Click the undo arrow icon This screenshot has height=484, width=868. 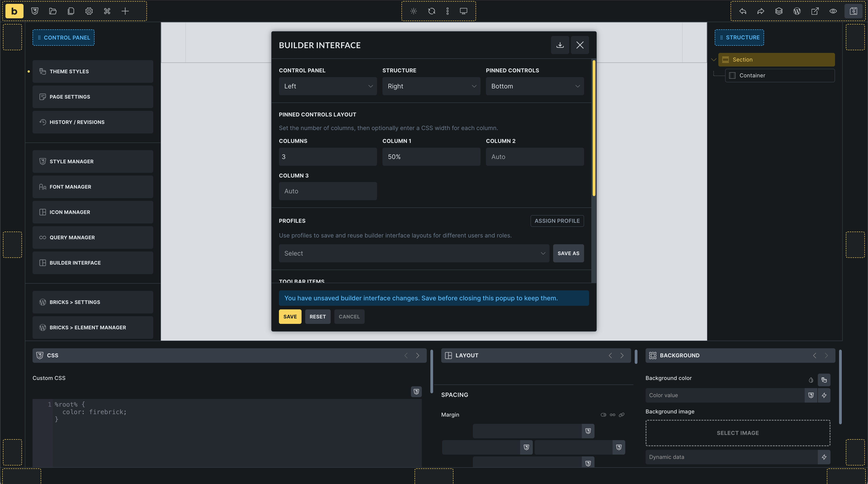tap(743, 11)
